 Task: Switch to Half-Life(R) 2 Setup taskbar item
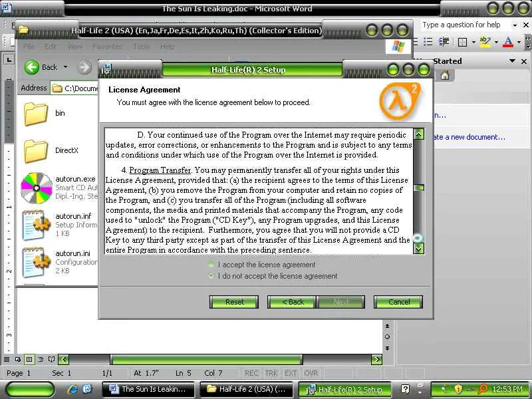(x=344, y=389)
